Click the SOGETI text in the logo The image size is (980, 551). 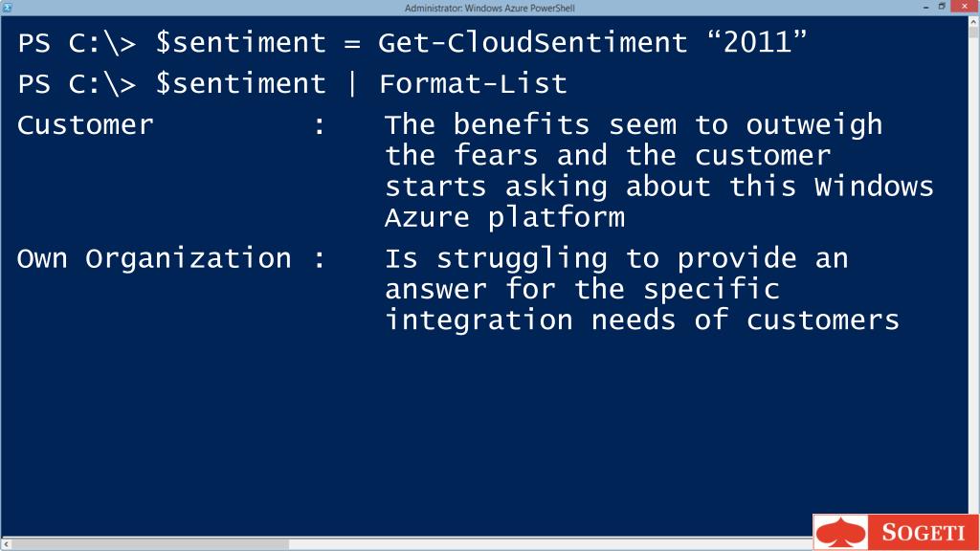924,533
